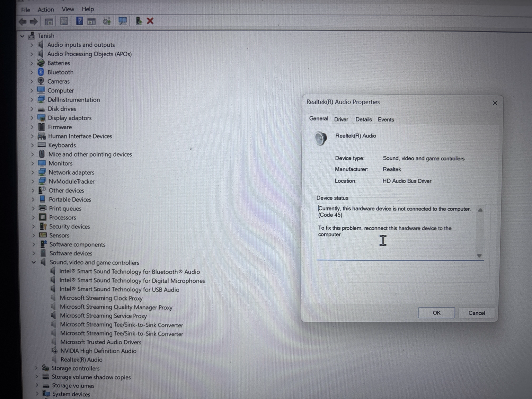Click the Network adapters category icon
This screenshot has height=399, width=532.
click(42, 172)
